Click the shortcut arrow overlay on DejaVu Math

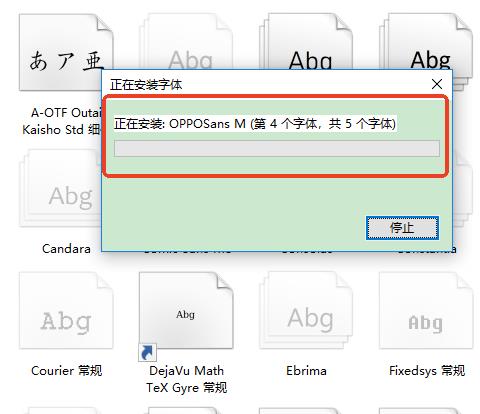tap(147, 353)
